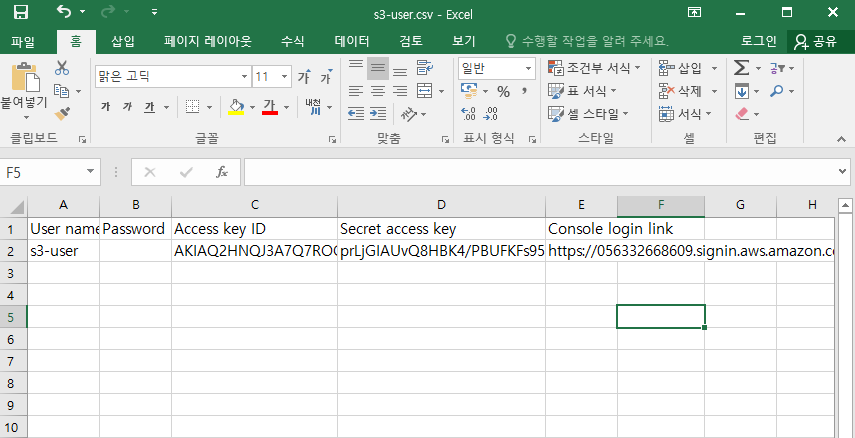Open the font size 11 dropdown
The height and width of the screenshot is (438, 855).
[x=284, y=77]
